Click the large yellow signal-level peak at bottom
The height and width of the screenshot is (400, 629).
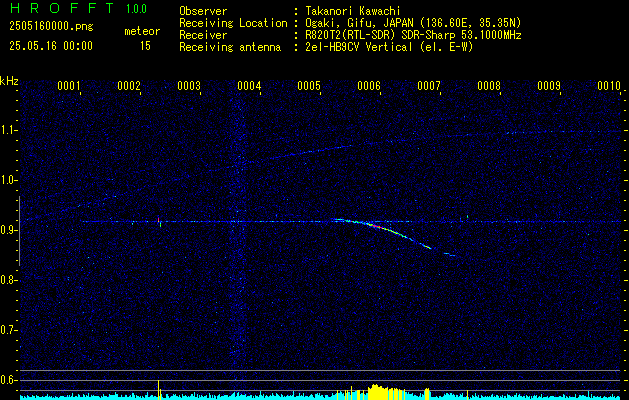pyautogui.click(x=379, y=392)
